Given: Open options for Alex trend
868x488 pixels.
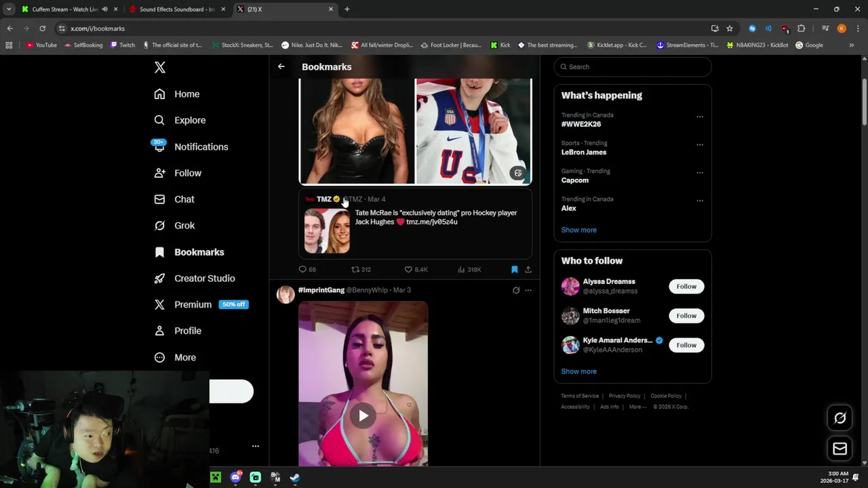Looking at the screenshot, I should (700, 201).
